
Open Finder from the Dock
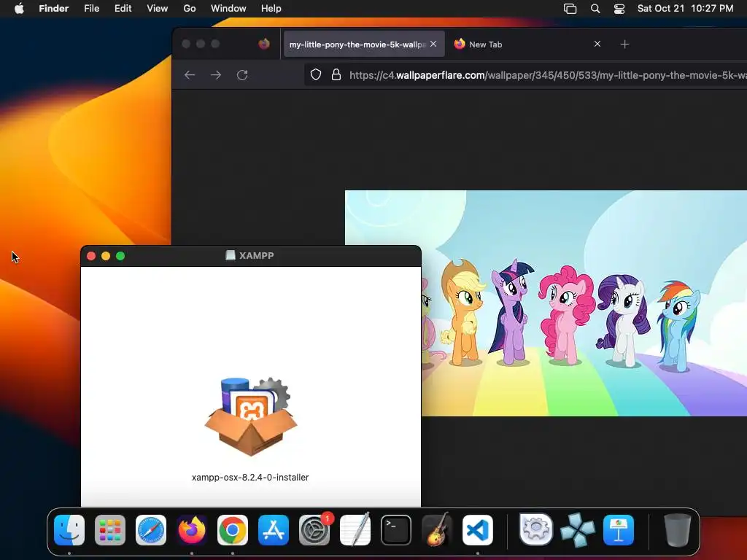click(x=69, y=530)
